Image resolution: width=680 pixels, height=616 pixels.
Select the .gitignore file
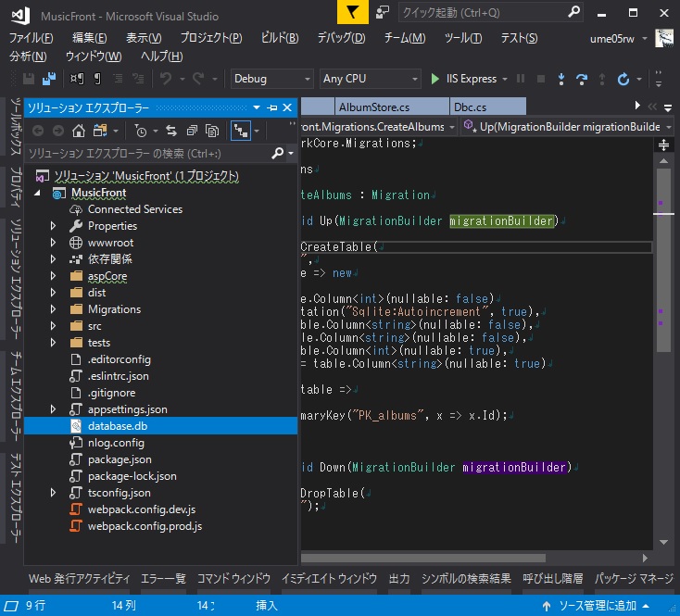coord(112,393)
